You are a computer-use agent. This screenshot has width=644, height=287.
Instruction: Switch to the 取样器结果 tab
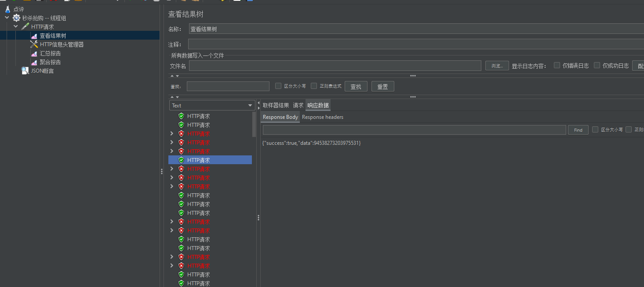pos(276,105)
